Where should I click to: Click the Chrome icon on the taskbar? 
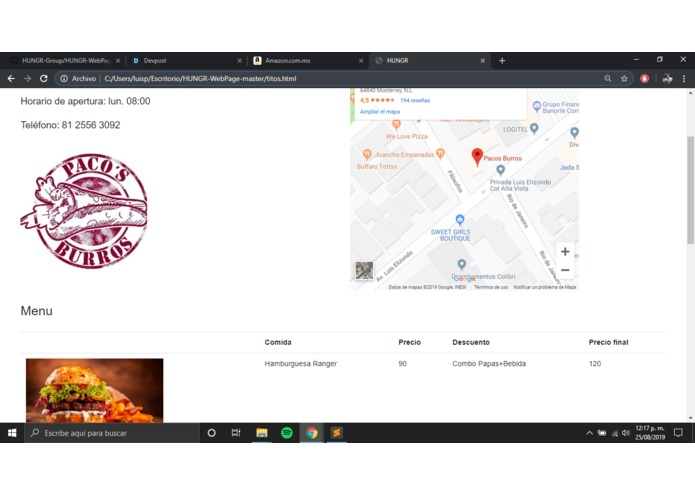click(312, 433)
